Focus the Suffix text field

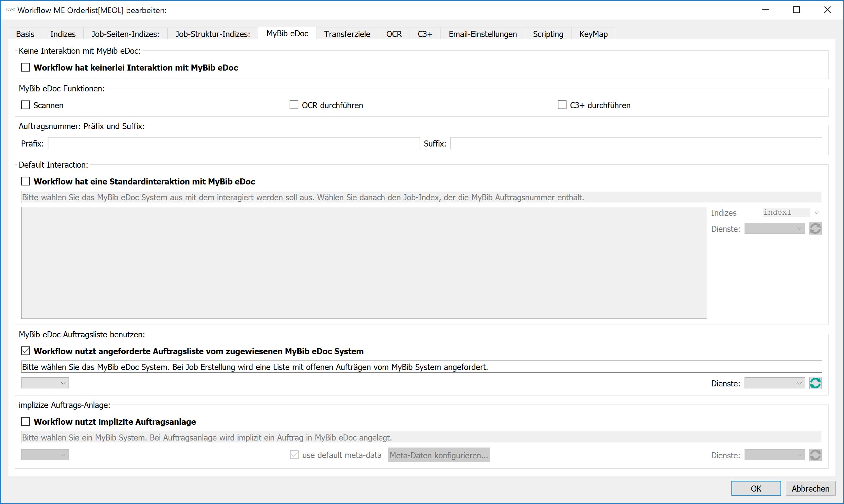[636, 143]
